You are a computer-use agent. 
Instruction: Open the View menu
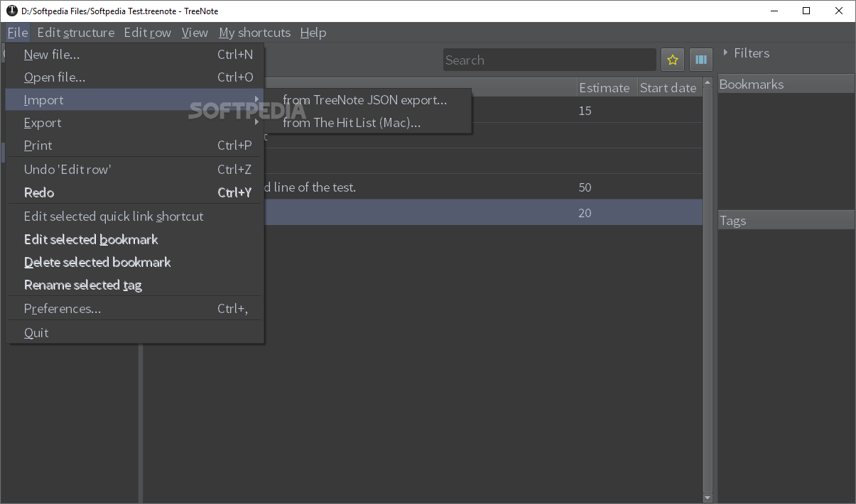[x=195, y=33]
